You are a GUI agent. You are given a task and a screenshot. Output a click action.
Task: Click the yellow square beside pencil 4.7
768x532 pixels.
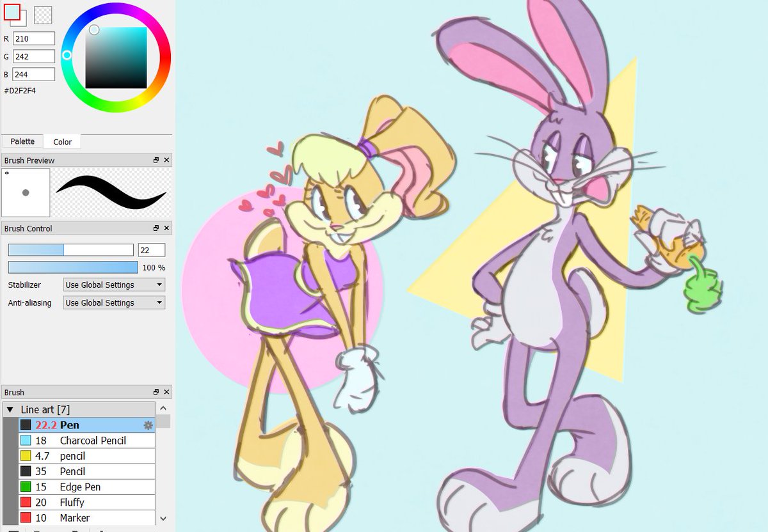click(x=26, y=456)
